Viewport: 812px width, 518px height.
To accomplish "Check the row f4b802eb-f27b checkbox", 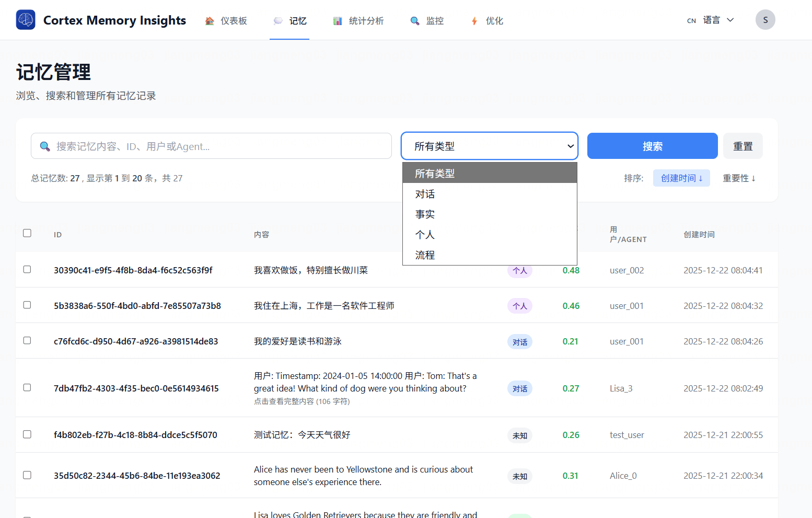I will click(27, 434).
